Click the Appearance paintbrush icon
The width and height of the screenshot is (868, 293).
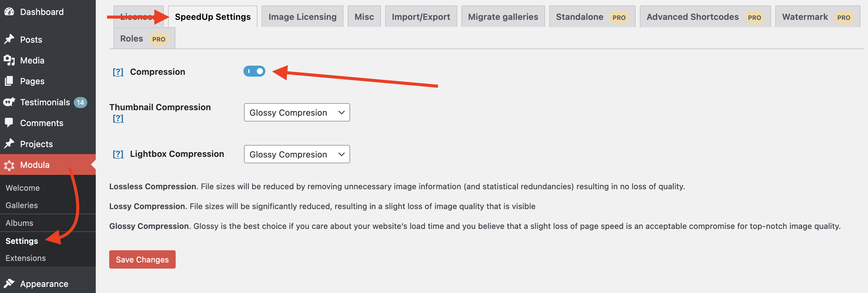(9, 284)
